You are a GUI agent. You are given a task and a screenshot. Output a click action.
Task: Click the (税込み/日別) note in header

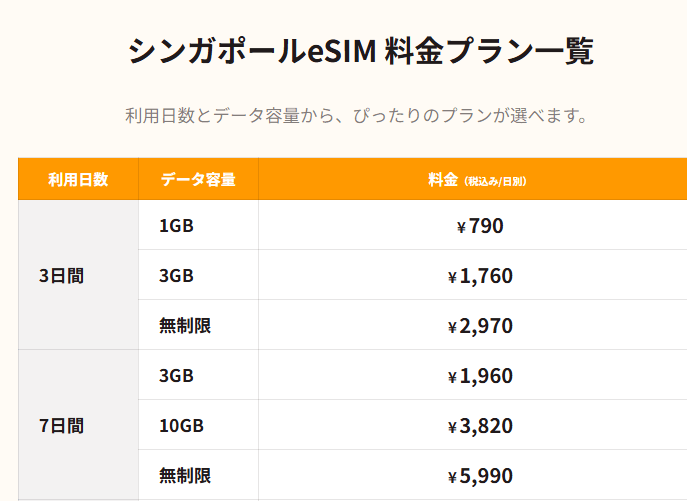495,181
